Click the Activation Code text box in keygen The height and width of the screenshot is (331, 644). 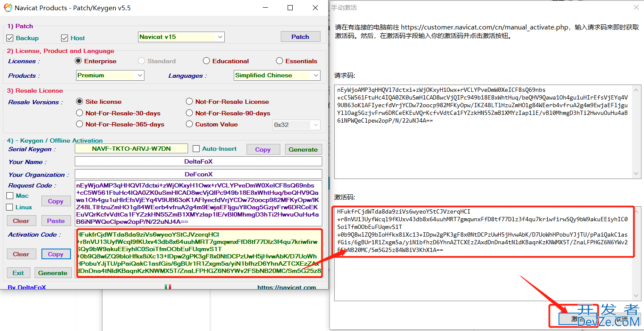(x=198, y=253)
